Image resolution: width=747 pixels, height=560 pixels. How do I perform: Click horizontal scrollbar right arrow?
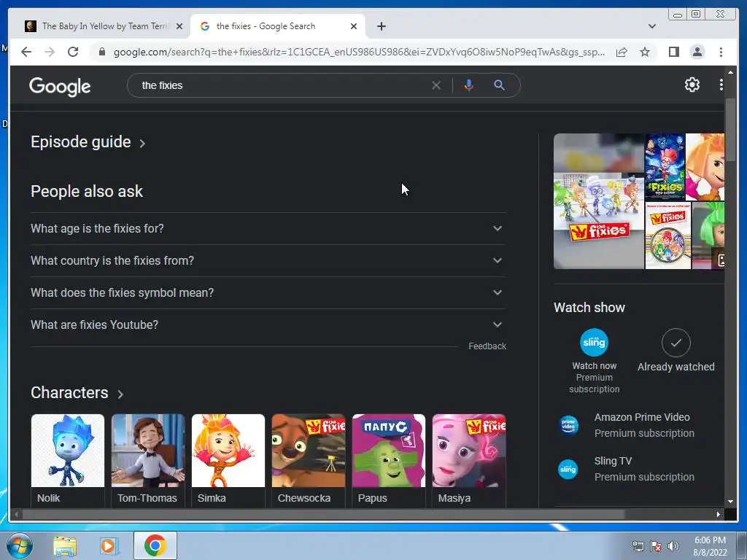[x=719, y=514]
